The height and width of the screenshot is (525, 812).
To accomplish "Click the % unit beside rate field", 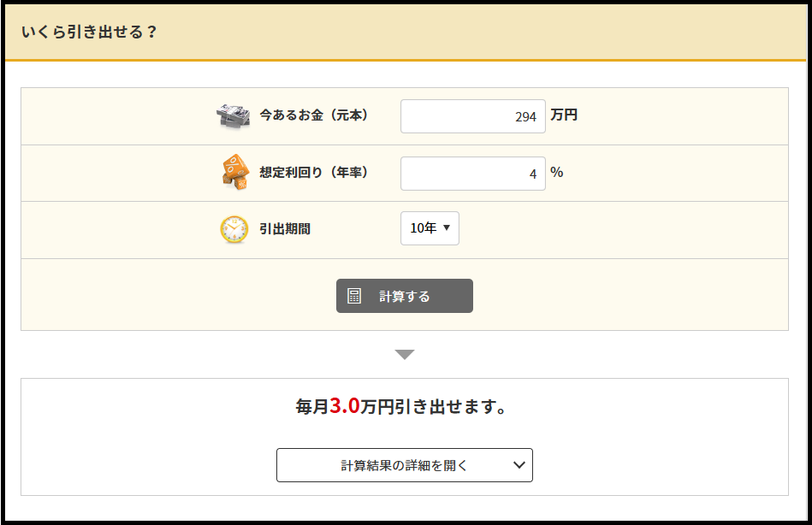I will (557, 172).
